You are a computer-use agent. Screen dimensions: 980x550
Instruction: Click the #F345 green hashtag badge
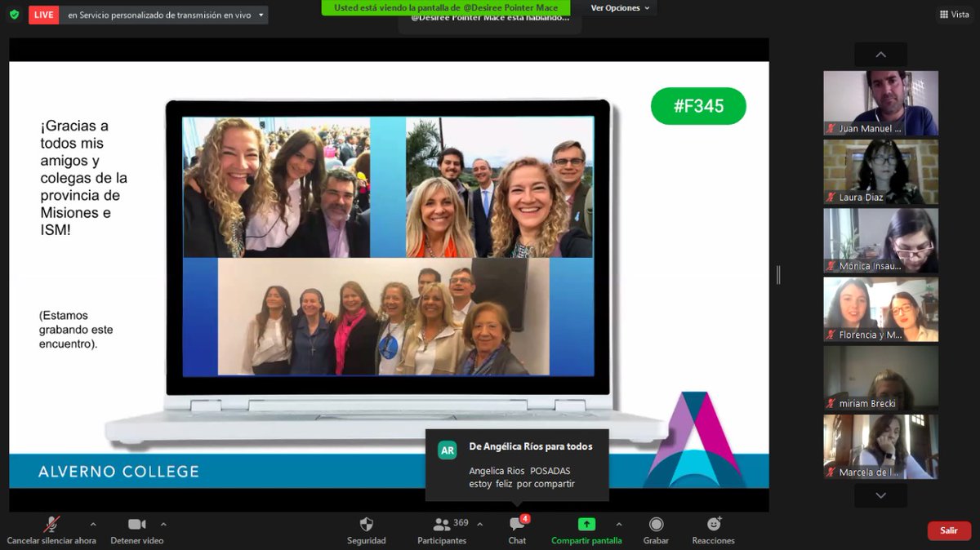[698, 106]
